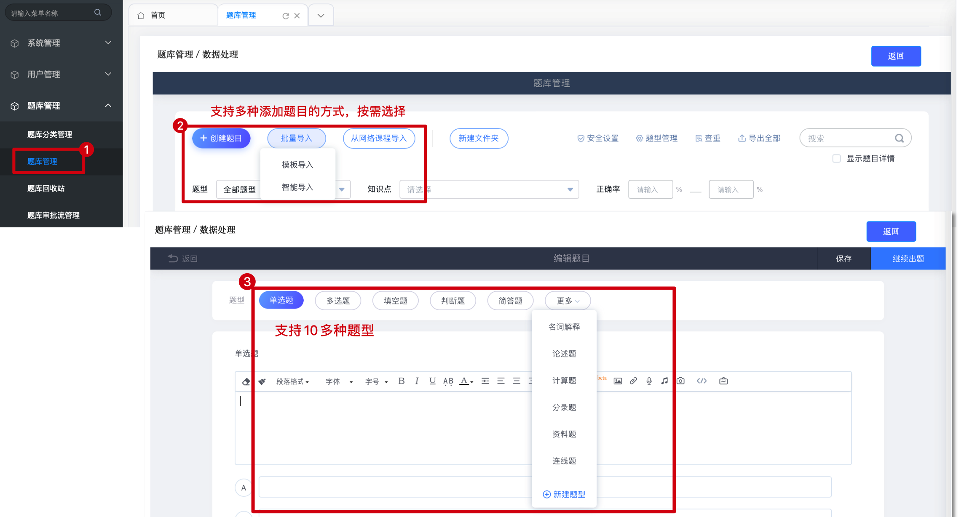Select 论述题 in more types list
Screen dimensions: 980x517
click(564, 354)
